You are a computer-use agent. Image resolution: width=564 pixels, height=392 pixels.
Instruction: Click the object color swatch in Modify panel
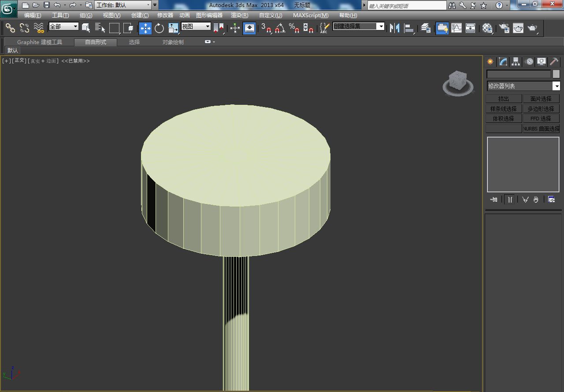pyautogui.click(x=556, y=74)
